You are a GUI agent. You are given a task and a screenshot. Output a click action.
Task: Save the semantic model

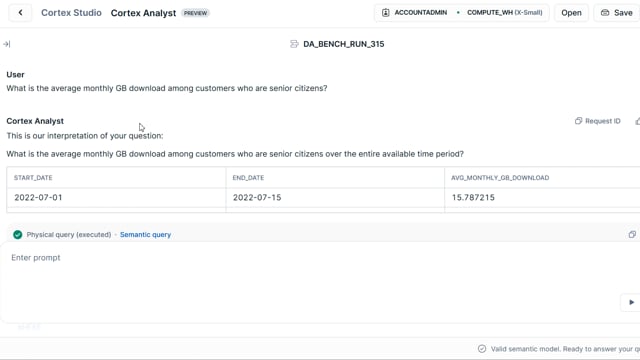[x=617, y=13]
